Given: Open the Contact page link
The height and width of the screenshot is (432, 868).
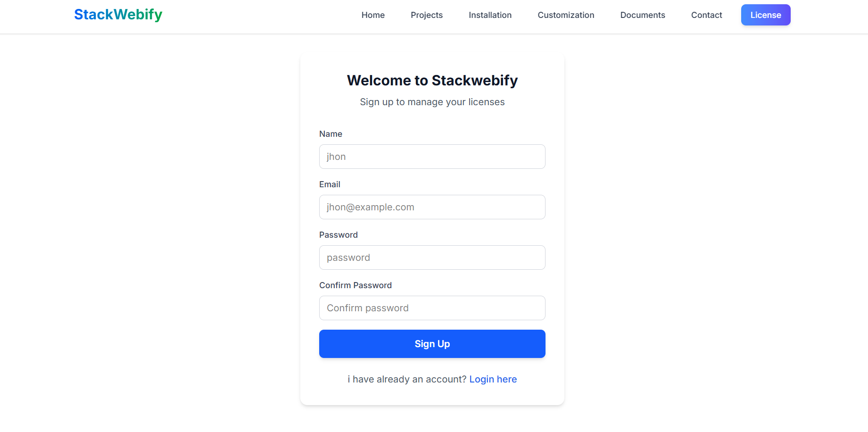Looking at the screenshot, I should (x=706, y=15).
